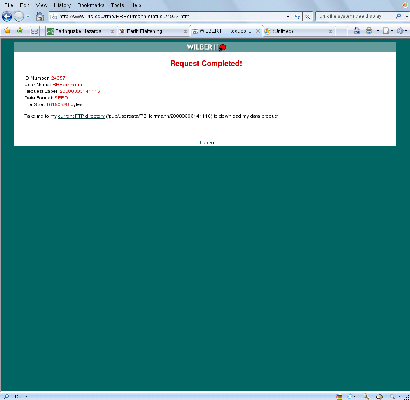Open the recent pages dropdown beside Forward
The width and height of the screenshot is (410, 400).
point(28,16)
